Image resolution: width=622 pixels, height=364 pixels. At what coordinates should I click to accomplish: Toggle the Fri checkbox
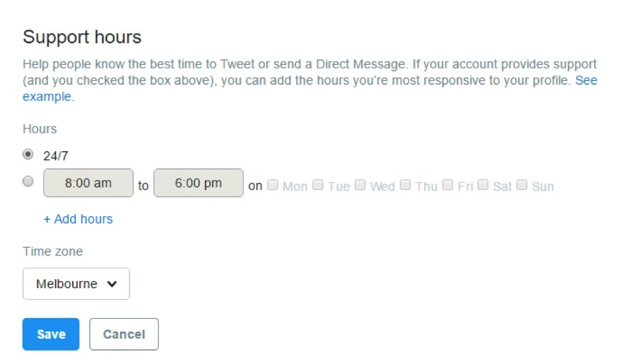pos(448,185)
